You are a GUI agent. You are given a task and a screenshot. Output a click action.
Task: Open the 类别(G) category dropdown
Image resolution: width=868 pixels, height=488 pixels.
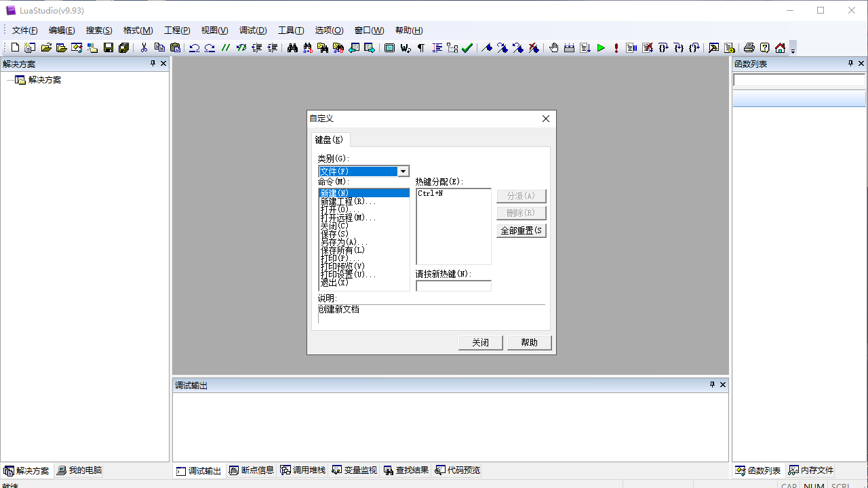coord(403,171)
